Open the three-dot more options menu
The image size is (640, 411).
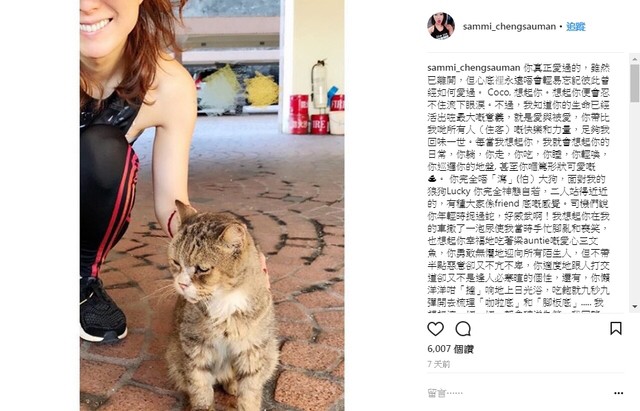pos(618,393)
